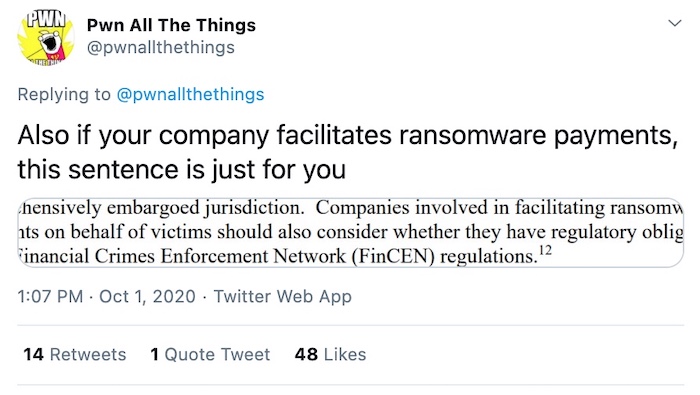The image size is (700, 395).
Task: Follow the blue @pwnallthethings reply mention
Action: pos(190,95)
